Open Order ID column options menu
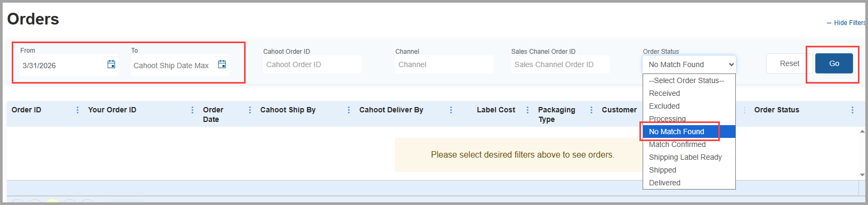The image size is (868, 205). click(x=78, y=110)
